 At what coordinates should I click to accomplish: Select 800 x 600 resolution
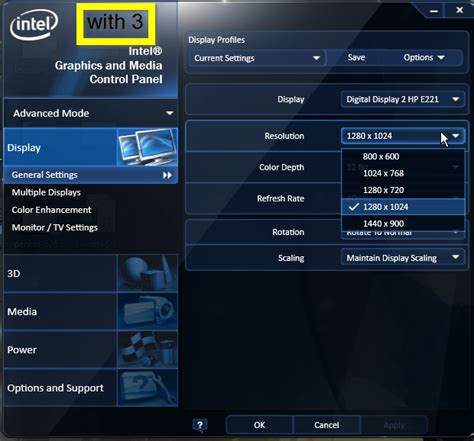click(x=403, y=156)
